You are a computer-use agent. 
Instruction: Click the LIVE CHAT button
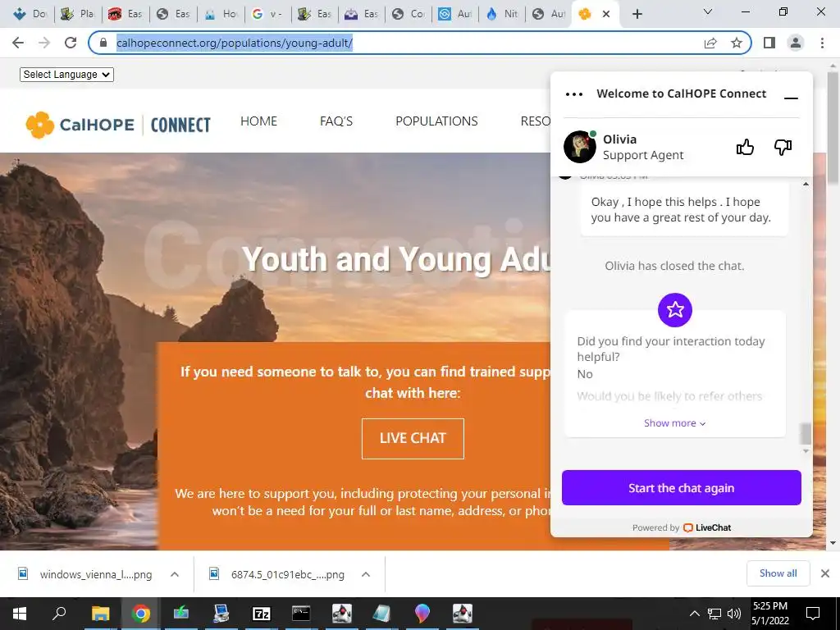point(413,438)
